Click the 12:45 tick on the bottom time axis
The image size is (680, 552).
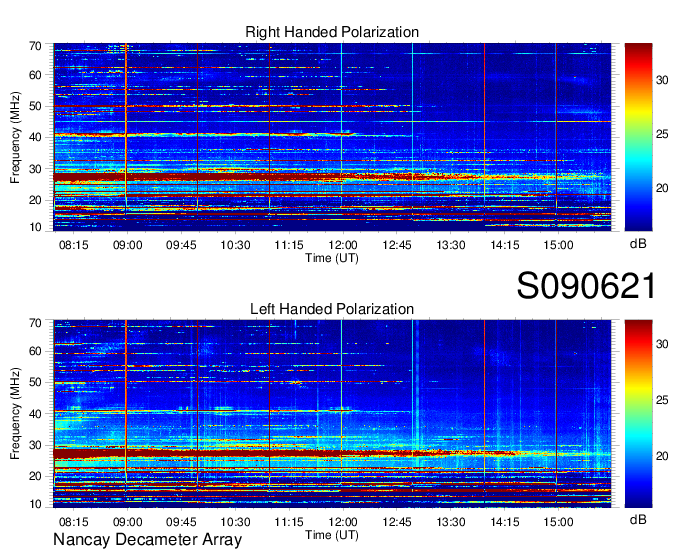click(x=397, y=522)
